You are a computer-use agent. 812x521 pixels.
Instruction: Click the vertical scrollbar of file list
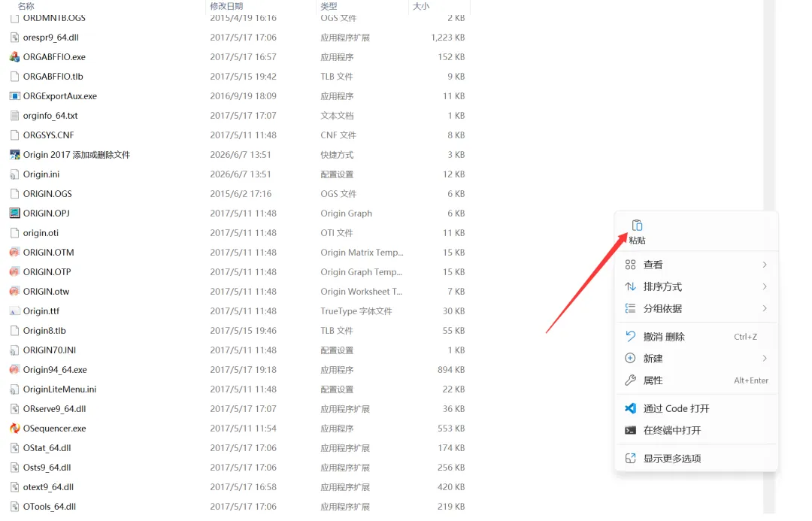click(769, 104)
